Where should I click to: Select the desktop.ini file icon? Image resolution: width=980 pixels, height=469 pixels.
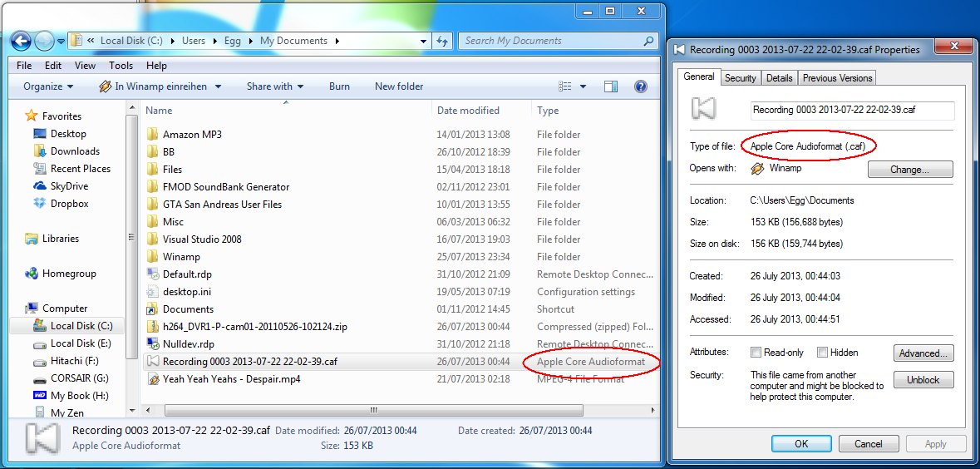tap(152, 291)
